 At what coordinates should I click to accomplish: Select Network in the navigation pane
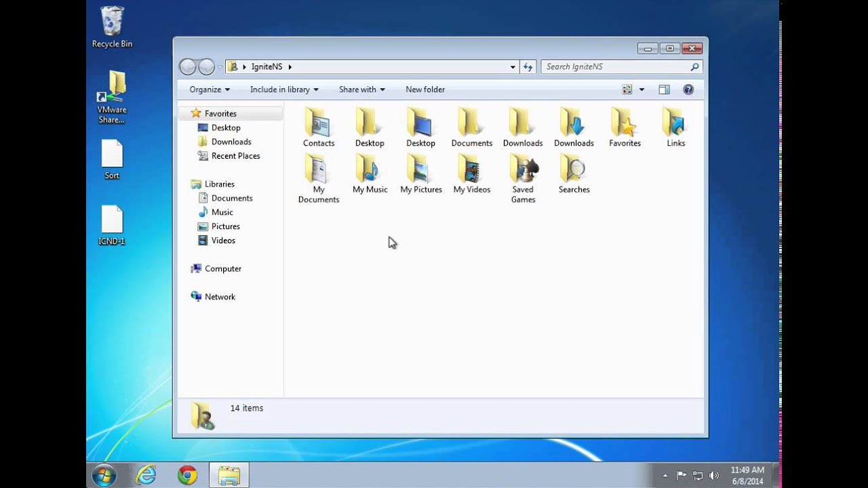click(x=220, y=297)
